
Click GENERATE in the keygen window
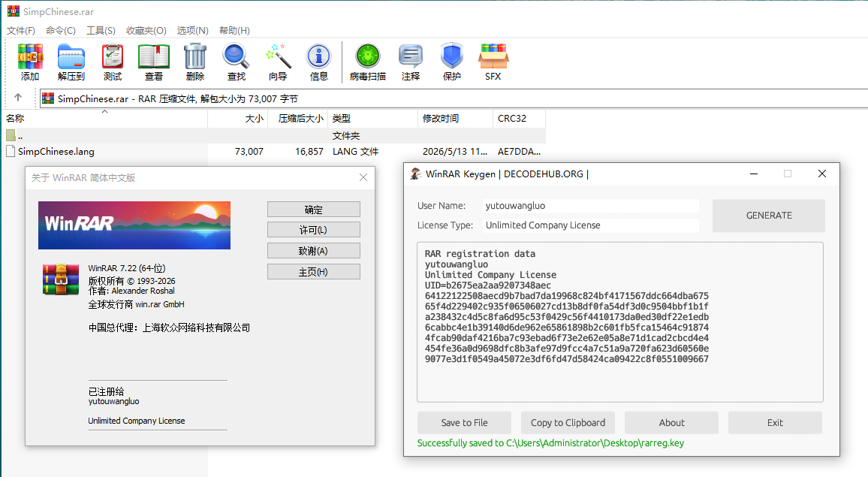(x=768, y=216)
